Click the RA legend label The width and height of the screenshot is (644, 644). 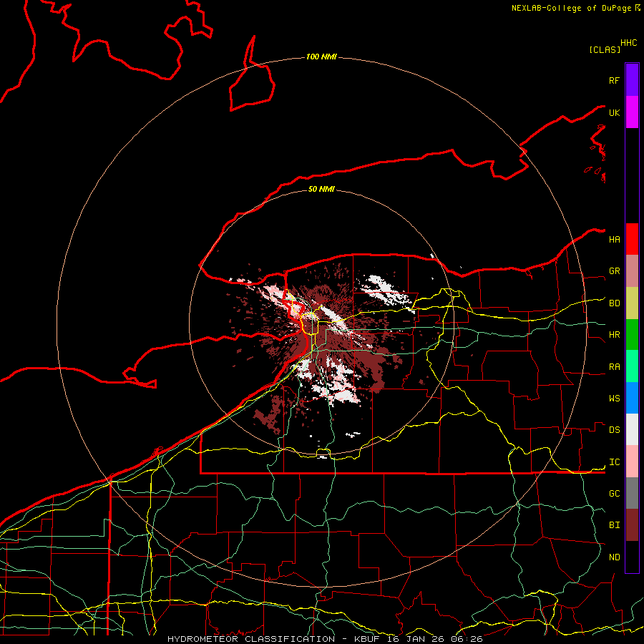(614, 367)
